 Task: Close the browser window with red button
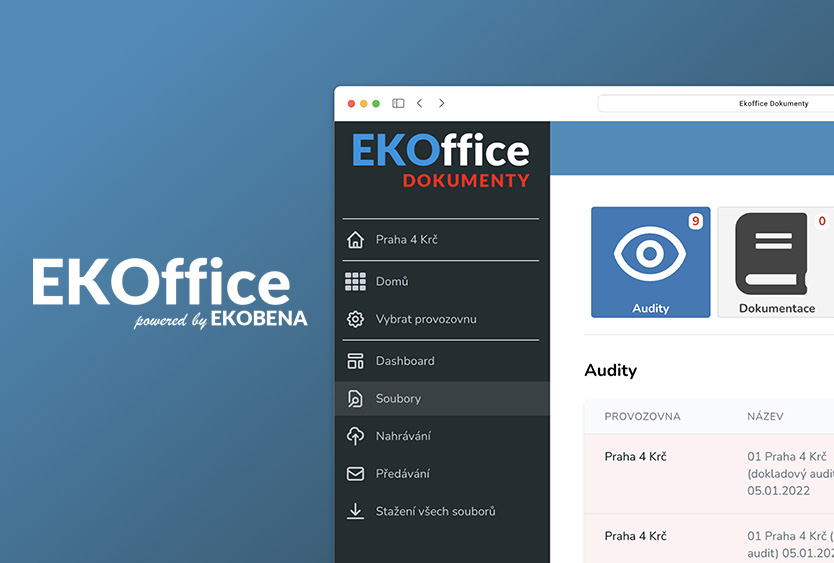(x=351, y=104)
